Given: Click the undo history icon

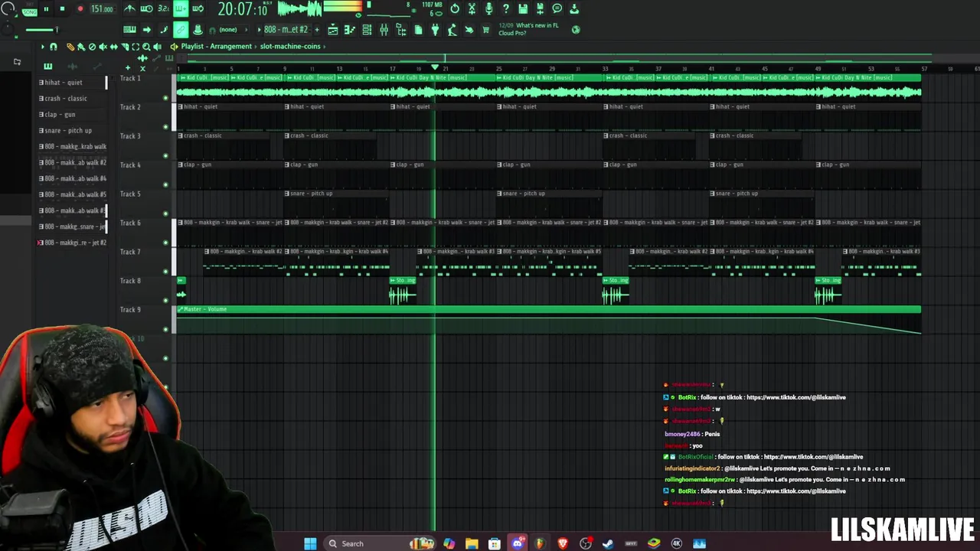Looking at the screenshot, I should pos(455,9).
